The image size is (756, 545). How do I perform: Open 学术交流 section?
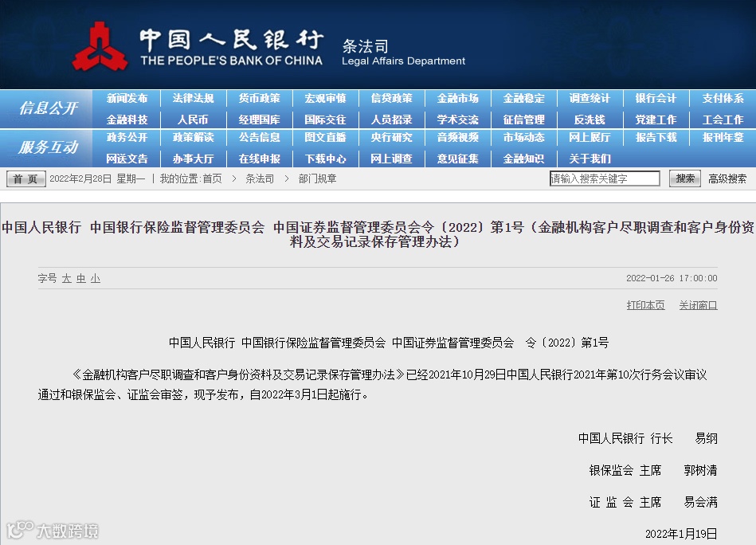[x=457, y=120]
